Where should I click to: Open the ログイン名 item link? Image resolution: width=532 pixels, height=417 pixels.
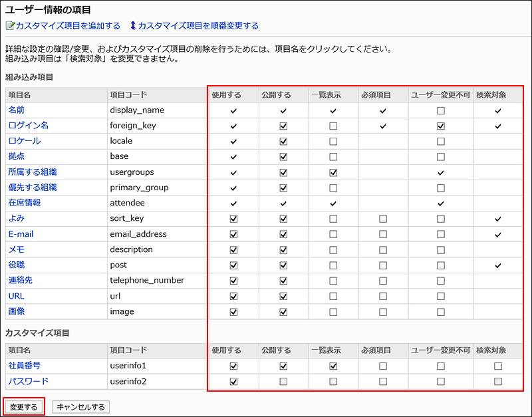coord(29,126)
